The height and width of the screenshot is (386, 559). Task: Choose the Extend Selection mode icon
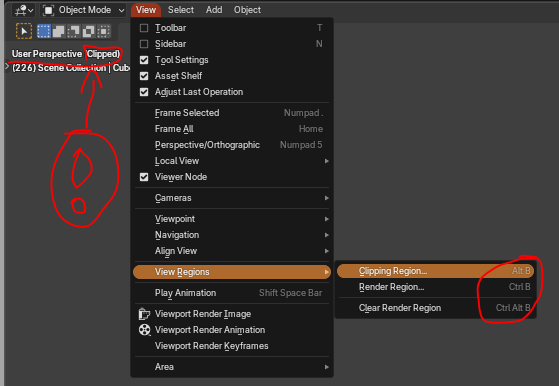point(58,31)
